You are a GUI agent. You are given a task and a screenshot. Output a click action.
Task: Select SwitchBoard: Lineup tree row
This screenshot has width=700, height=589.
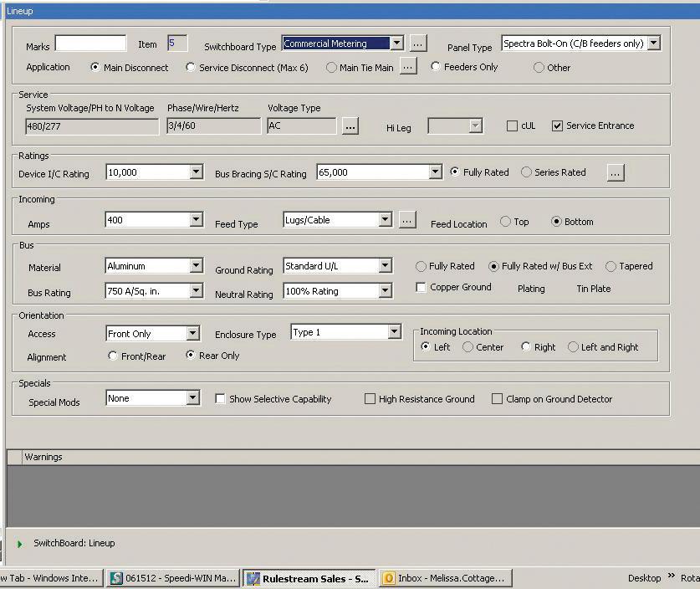[74, 544]
